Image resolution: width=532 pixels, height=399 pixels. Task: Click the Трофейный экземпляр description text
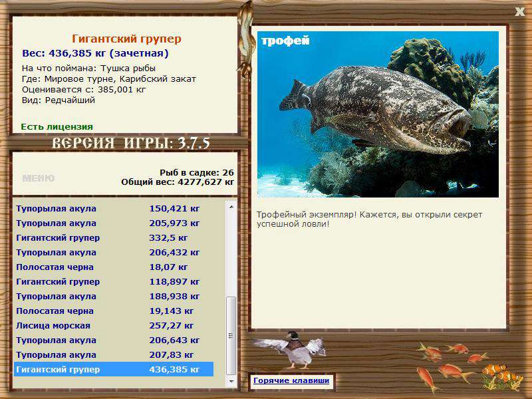(369, 219)
